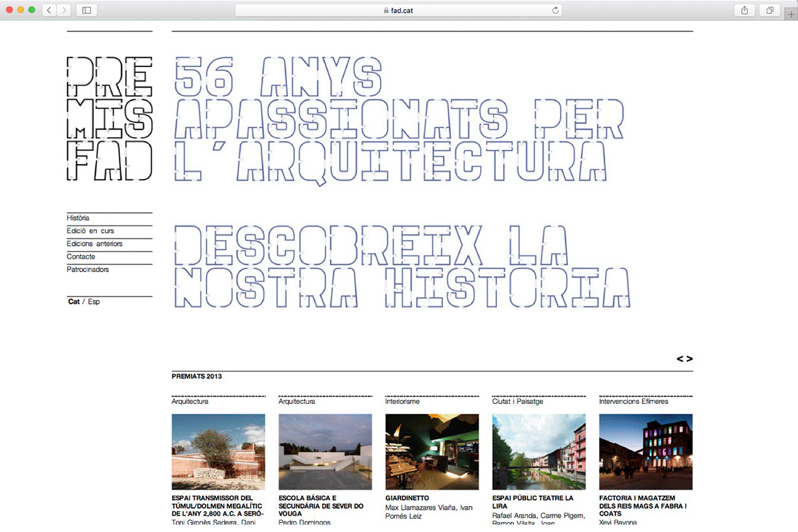The image size is (798, 532).
Task: Open a new tab with plus button
Action: 791,15
